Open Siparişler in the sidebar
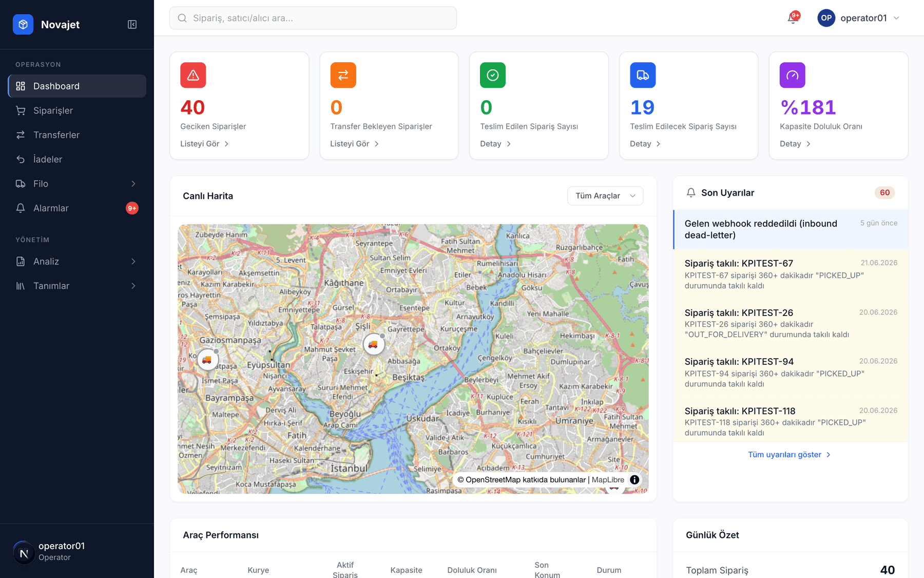 (77, 110)
